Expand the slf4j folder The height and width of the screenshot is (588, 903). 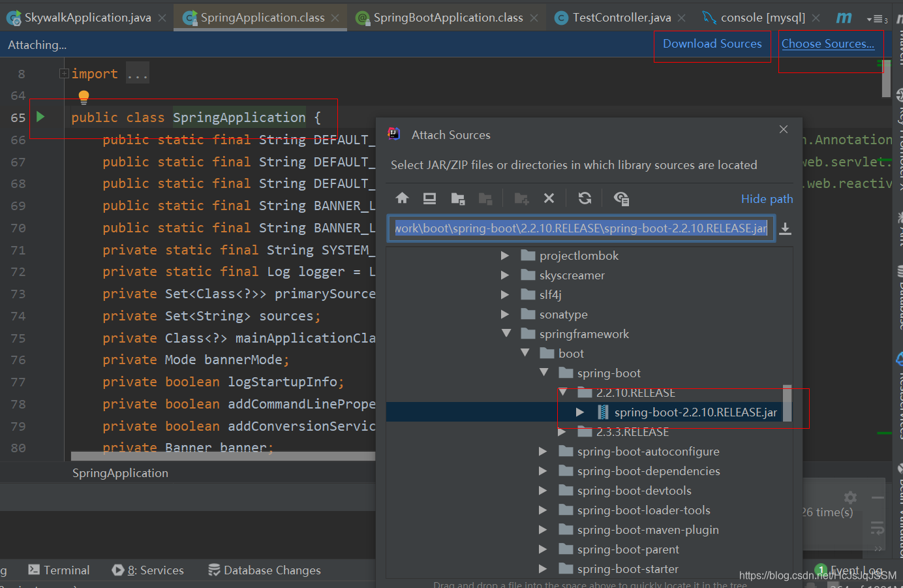(505, 295)
